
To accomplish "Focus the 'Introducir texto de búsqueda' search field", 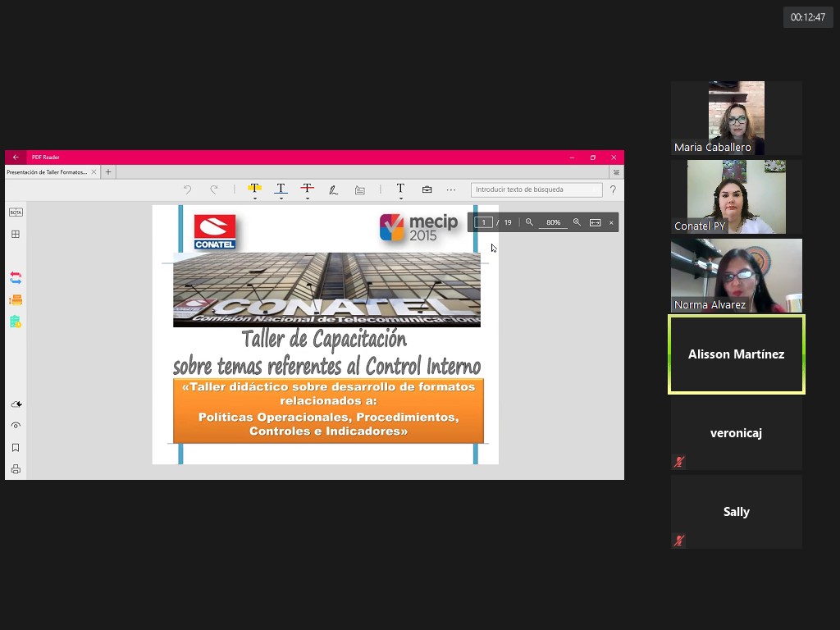I will pos(536,189).
